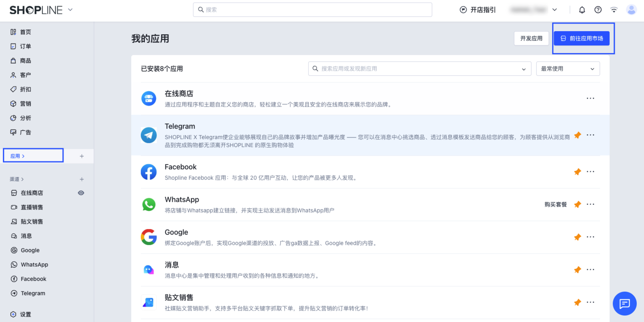Unpin the Facebook app
The width and height of the screenshot is (644, 322).
(577, 172)
